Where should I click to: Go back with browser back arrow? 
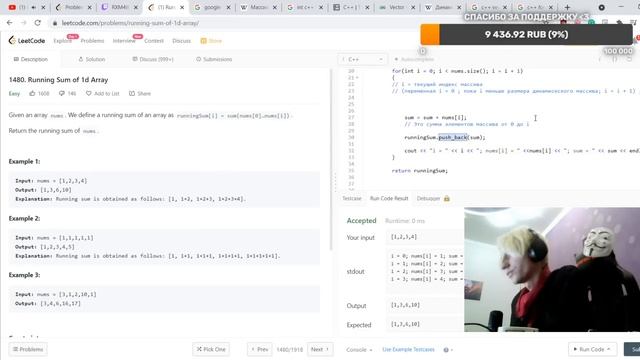(9, 23)
